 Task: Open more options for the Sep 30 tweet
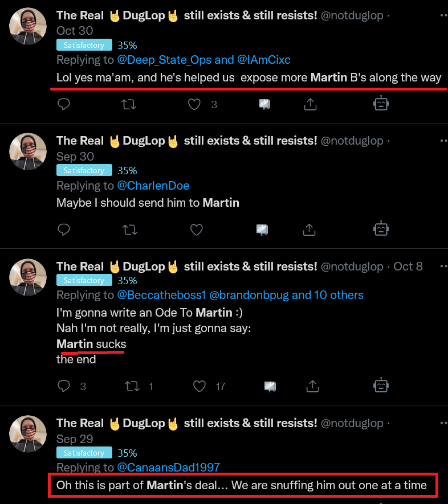tap(444, 141)
